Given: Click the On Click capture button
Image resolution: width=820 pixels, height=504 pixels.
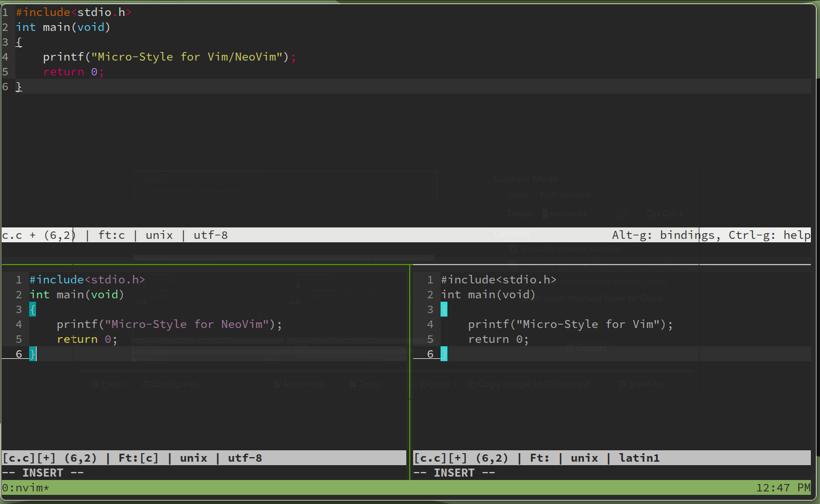Looking at the screenshot, I should [665, 213].
